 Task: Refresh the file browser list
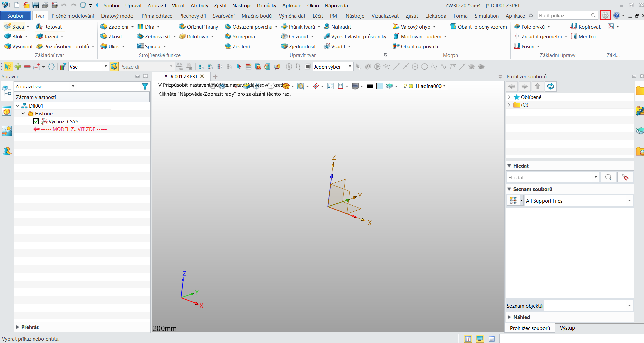(x=550, y=87)
